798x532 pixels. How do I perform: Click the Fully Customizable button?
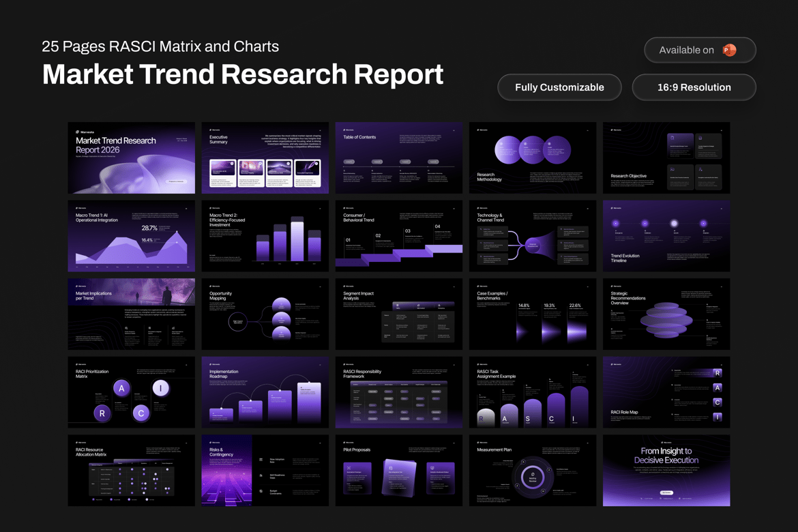pos(559,87)
